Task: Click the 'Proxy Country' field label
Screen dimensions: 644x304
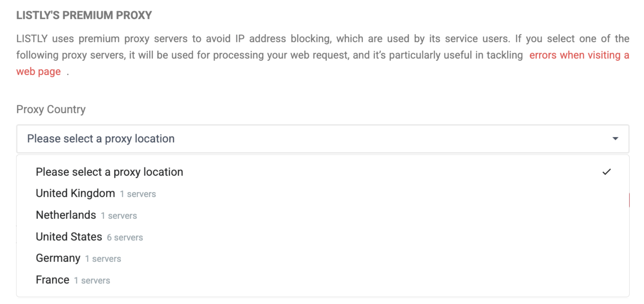Action: pyautogui.click(x=51, y=109)
